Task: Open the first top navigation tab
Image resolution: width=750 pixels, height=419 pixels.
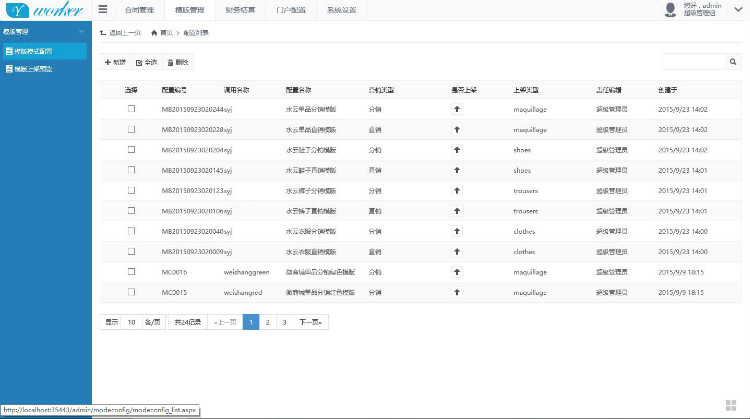Action: [x=139, y=10]
